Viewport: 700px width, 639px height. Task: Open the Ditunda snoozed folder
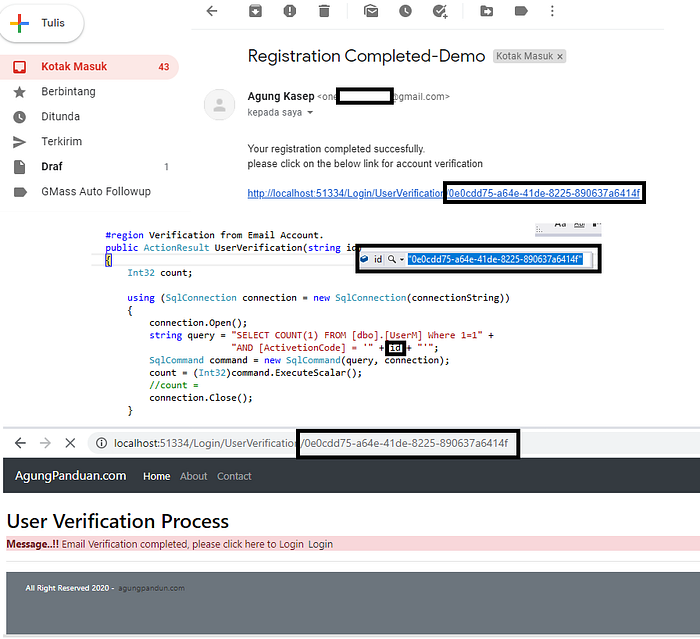point(60,117)
